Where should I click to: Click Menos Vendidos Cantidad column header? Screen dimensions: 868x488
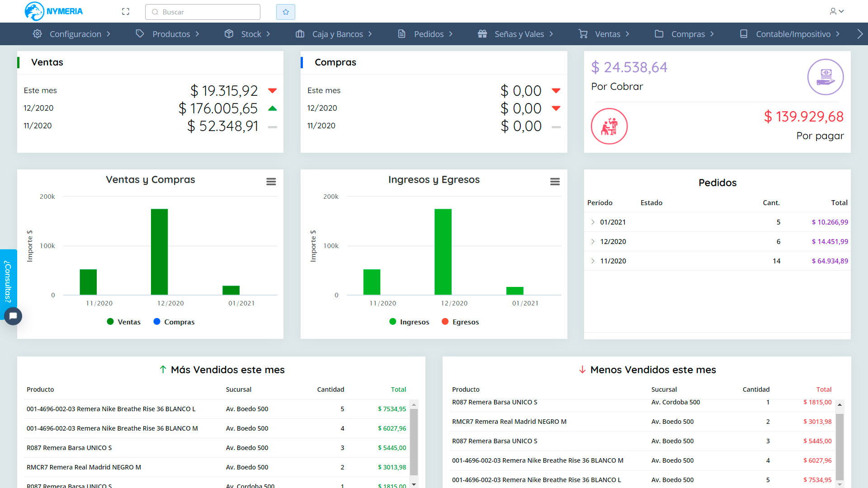coord(756,389)
